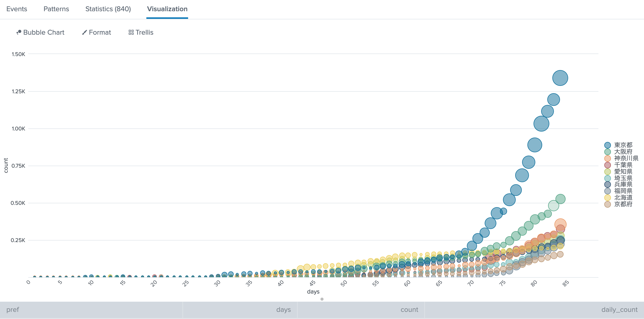Click the Format paintbrush icon
This screenshot has height=319, width=644.
click(x=85, y=32)
